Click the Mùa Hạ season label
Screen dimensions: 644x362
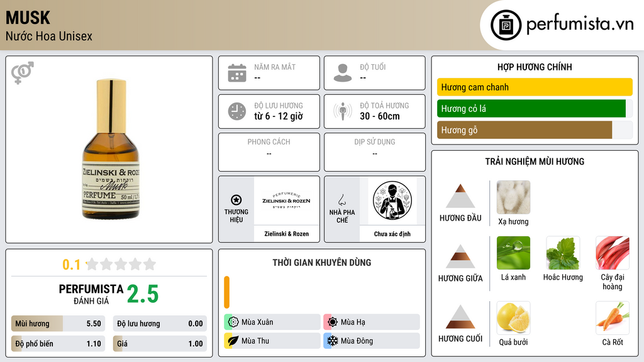(353, 322)
